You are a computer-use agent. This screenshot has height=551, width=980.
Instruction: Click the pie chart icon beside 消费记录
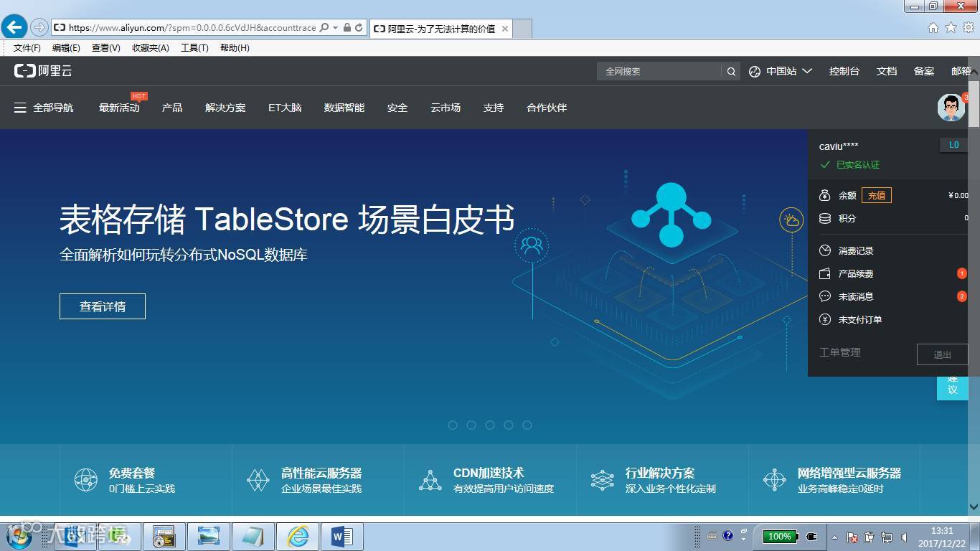(x=825, y=250)
